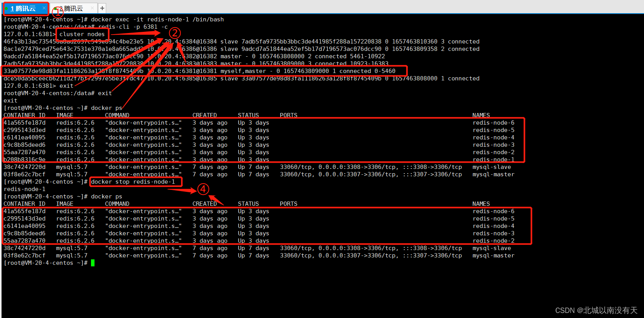Click the timestamp '1657463808000' before '1 connected'
Viewport: 644px width, 318px height.
tap(415, 78)
